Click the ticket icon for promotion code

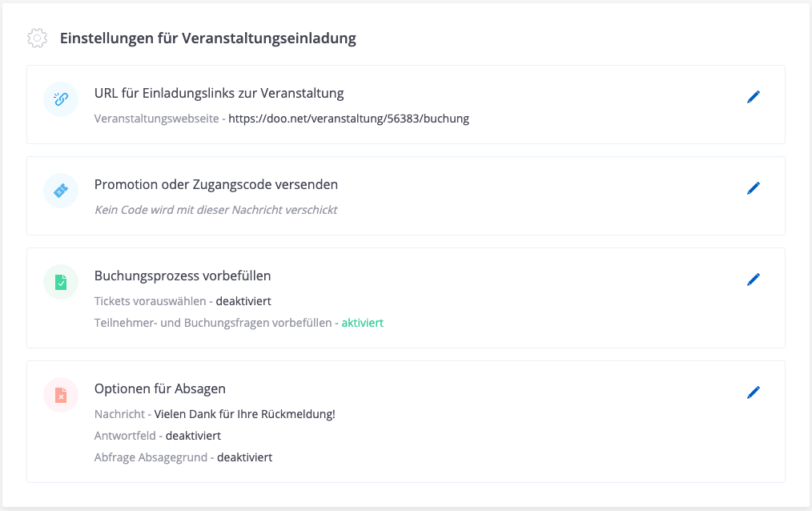[x=61, y=191]
